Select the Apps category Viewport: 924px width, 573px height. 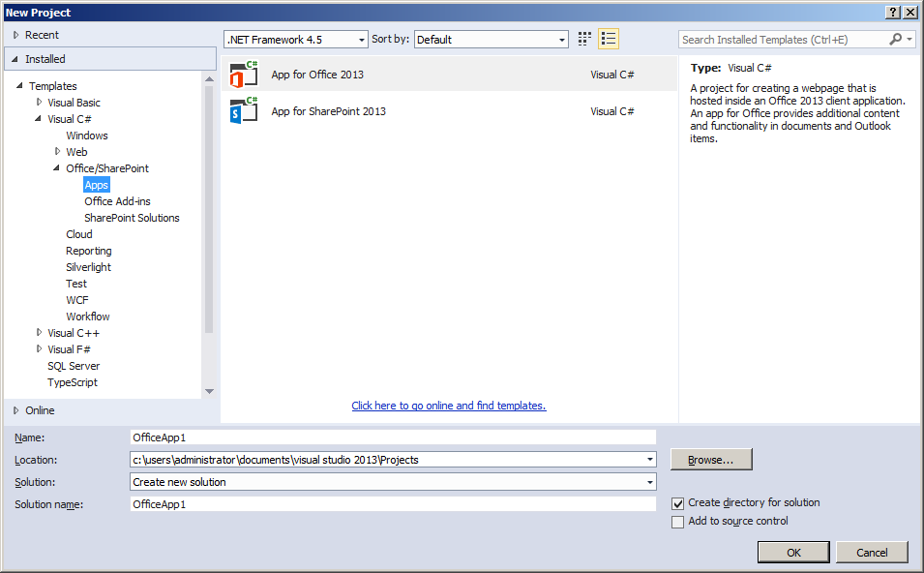tap(97, 185)
